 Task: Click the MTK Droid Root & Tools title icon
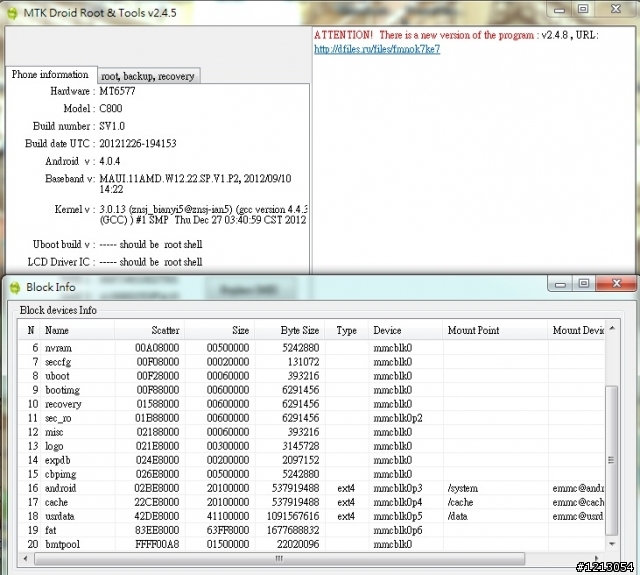(12, 13)
